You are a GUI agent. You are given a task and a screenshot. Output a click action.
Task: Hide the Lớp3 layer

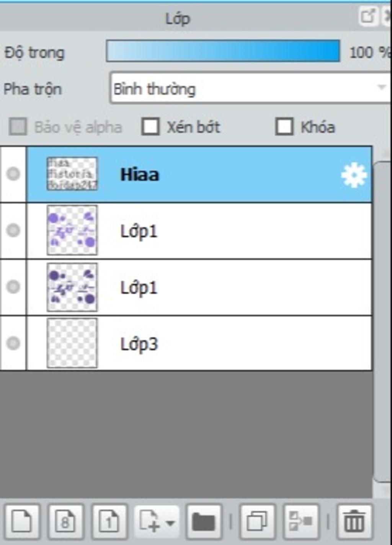13,343
